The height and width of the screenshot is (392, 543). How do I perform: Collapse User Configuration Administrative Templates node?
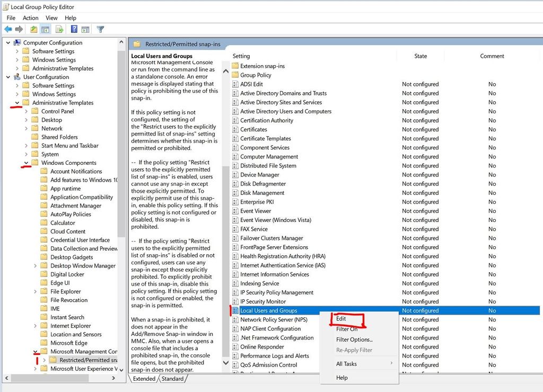[x=17, y=103]
